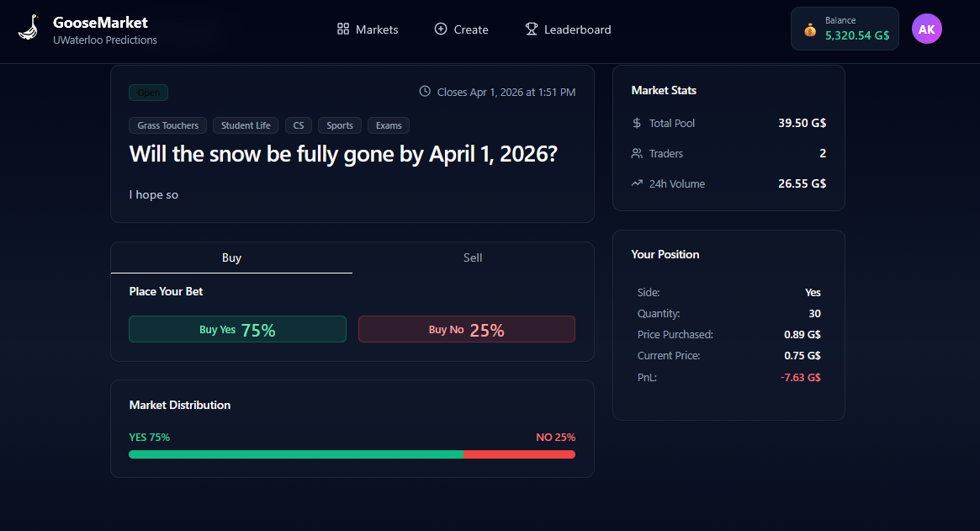This screenshot has width=980, height=531.
Task: Click the plus icon next to Create
Action: pos(439,29)
